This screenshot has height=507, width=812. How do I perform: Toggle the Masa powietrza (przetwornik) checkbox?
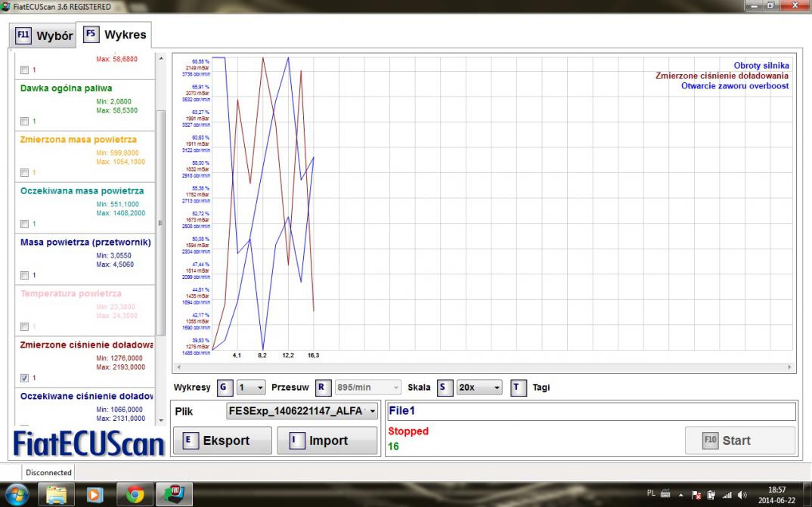point(24,275)
